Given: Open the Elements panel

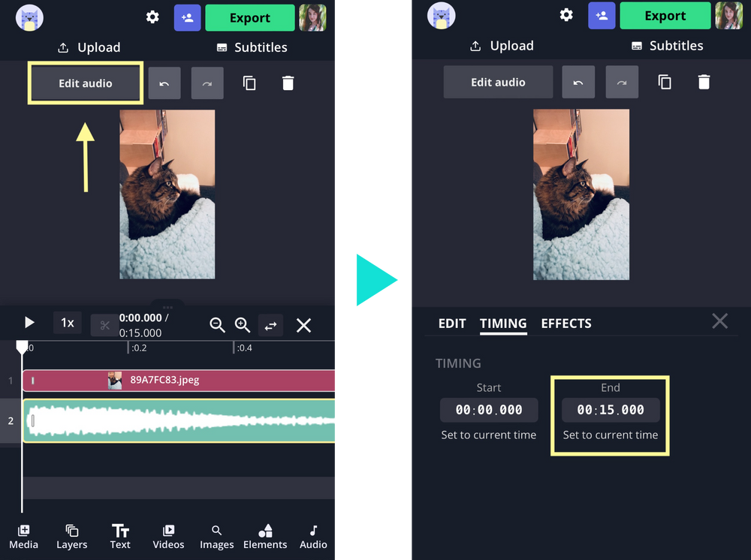Looking at the screenshot, I should pyautogui.click(x=265, y=537).
